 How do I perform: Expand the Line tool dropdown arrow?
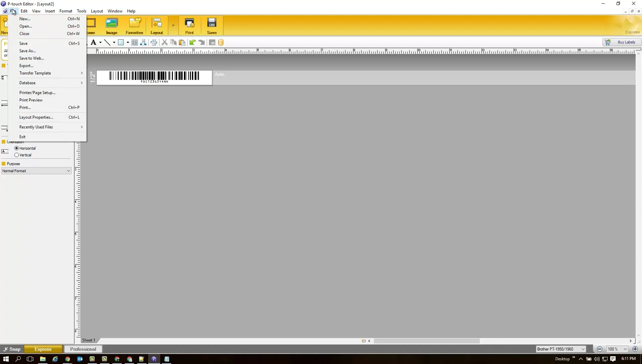pos(114,42)
